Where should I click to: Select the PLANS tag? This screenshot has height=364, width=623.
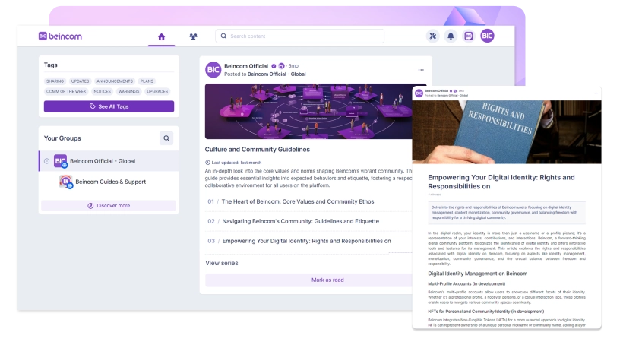[x=147, y=81]
